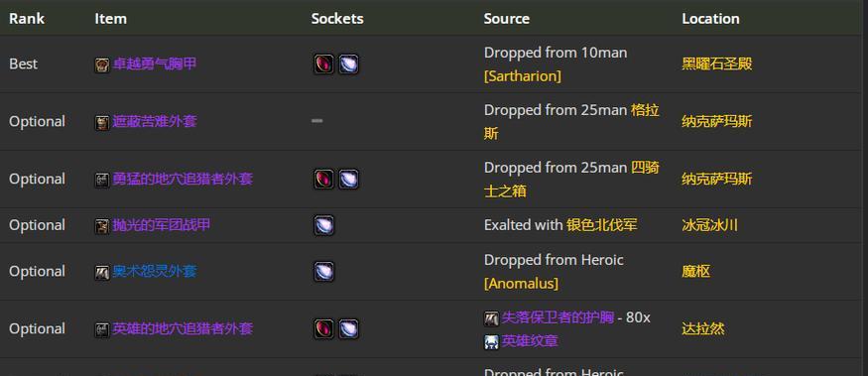Click the item icon beside 卓越勇气胸甲
Image resolution: width=868 pixels, height=376 pixels.
(x=102, y=65)
